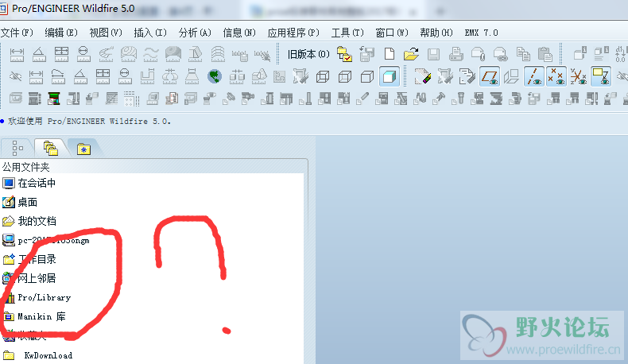Open the appearance gallery color-brush icon
Viewport: 628px width, 364px height.
point(422,76)
